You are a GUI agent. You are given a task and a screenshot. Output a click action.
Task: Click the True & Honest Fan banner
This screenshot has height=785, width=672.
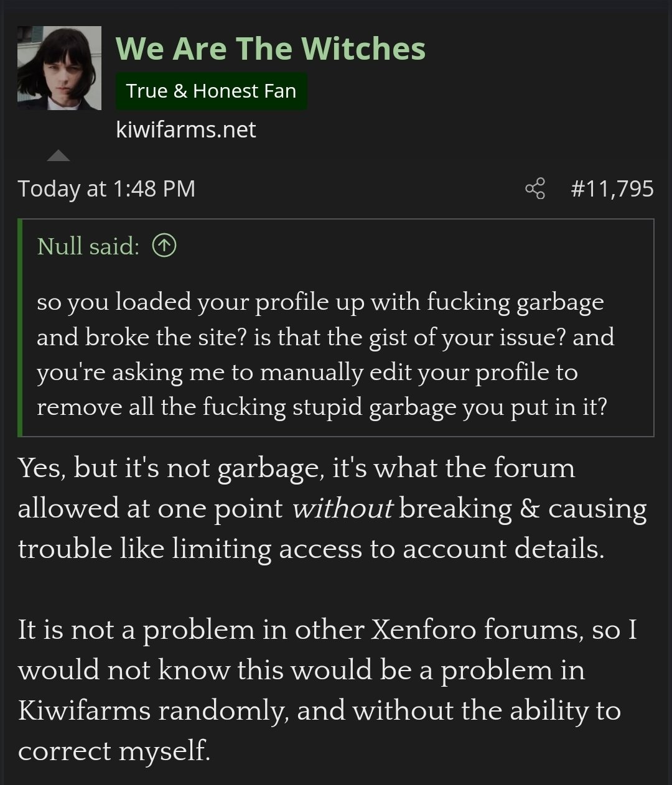click(211, 91)
